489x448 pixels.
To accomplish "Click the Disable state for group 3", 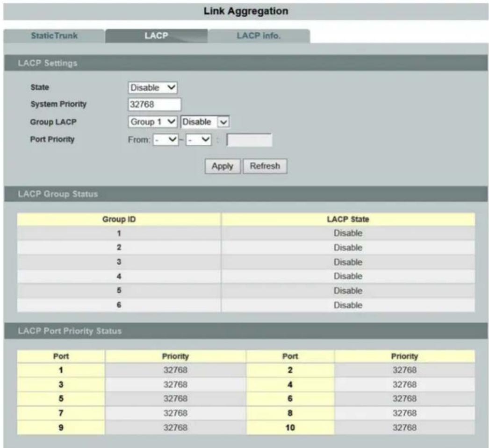I will coord(348,262).
